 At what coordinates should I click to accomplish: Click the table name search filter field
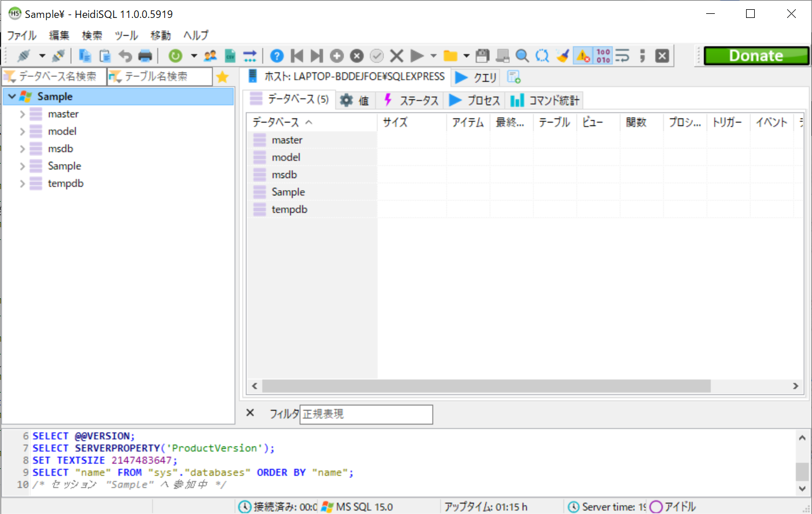(x=160, y=76)
